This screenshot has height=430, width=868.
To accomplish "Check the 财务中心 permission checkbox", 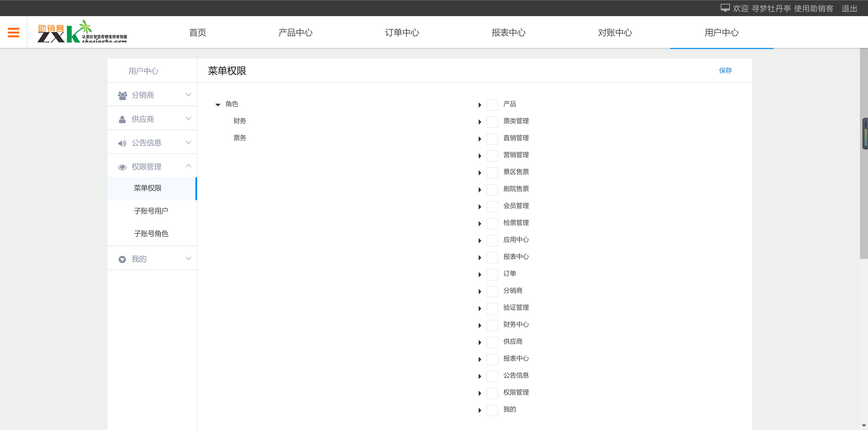I will 492,325.
